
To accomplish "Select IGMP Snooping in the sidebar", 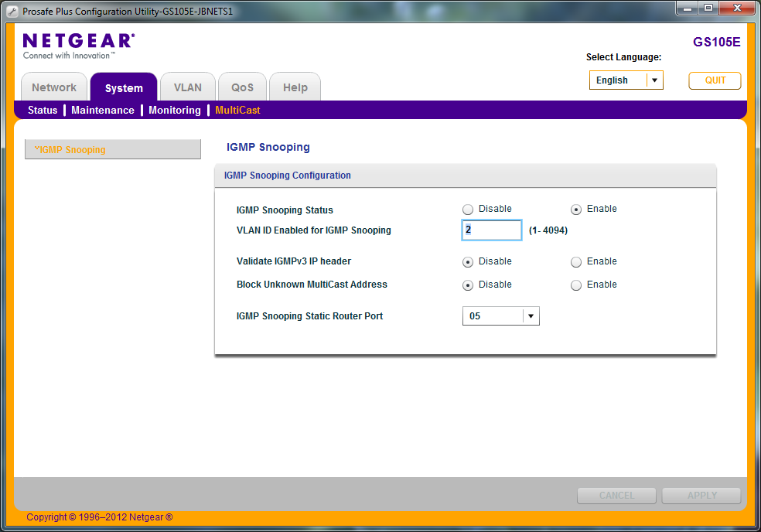I will coord(113,149).
